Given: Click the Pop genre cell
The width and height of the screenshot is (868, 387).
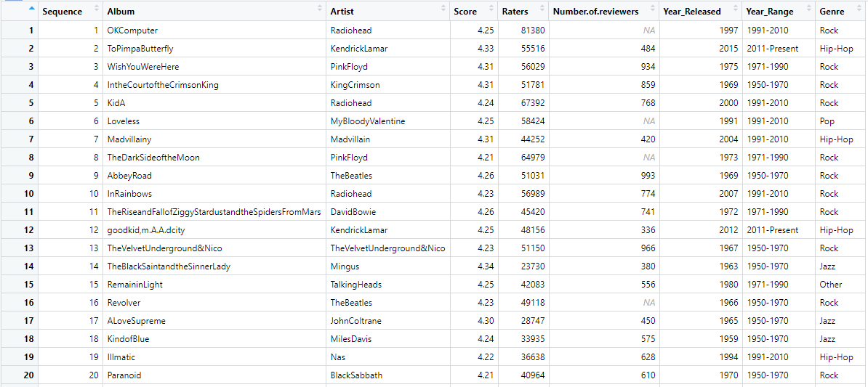Looking at the screenshot, I should click(x=841, y=121).
